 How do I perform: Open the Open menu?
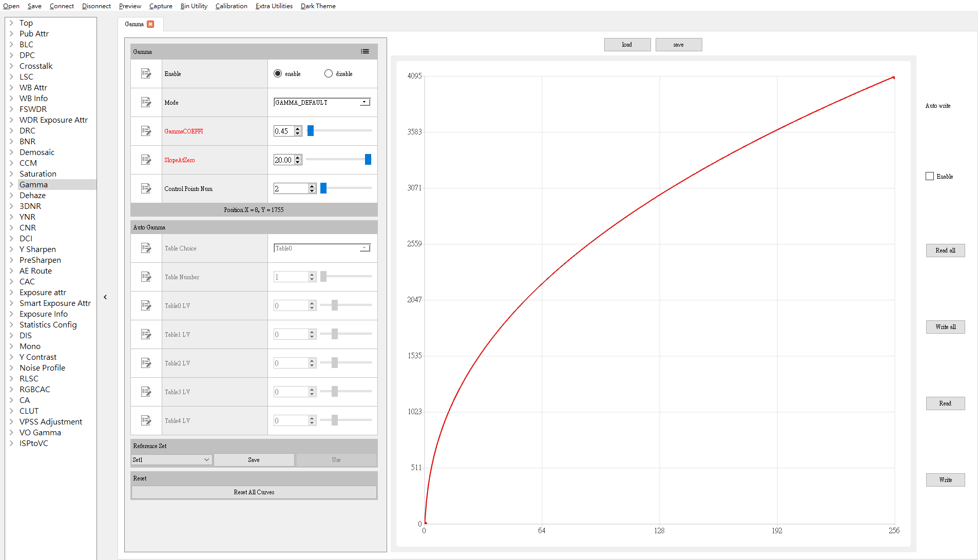[x=11, y=6]
